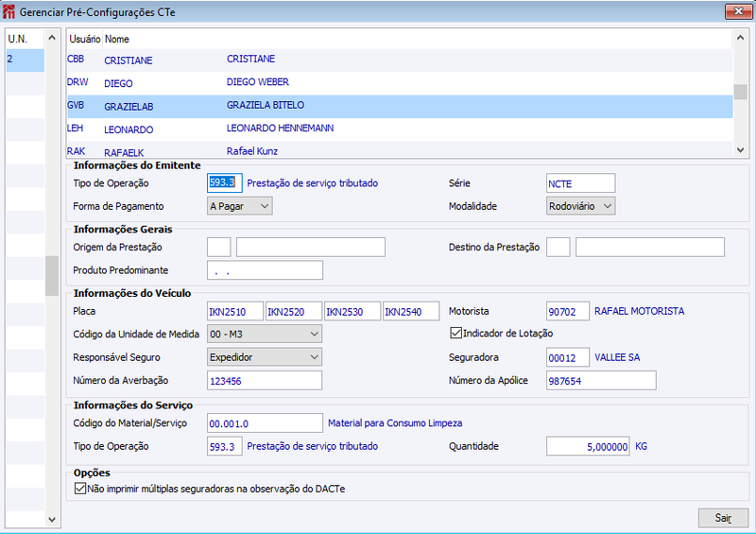This screenshot has width=756, height=534.
Task: Click the Código do Material/Serviço field
Action: click(x=265, y=423)
